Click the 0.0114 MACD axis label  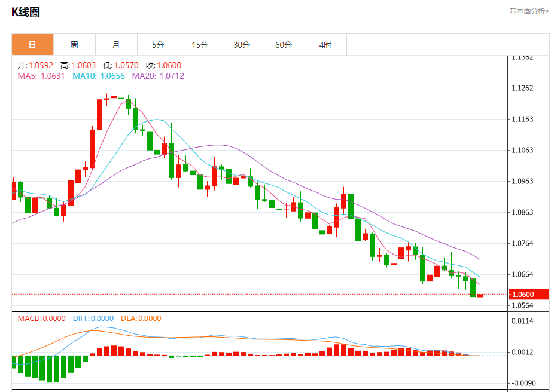(522, 321)
